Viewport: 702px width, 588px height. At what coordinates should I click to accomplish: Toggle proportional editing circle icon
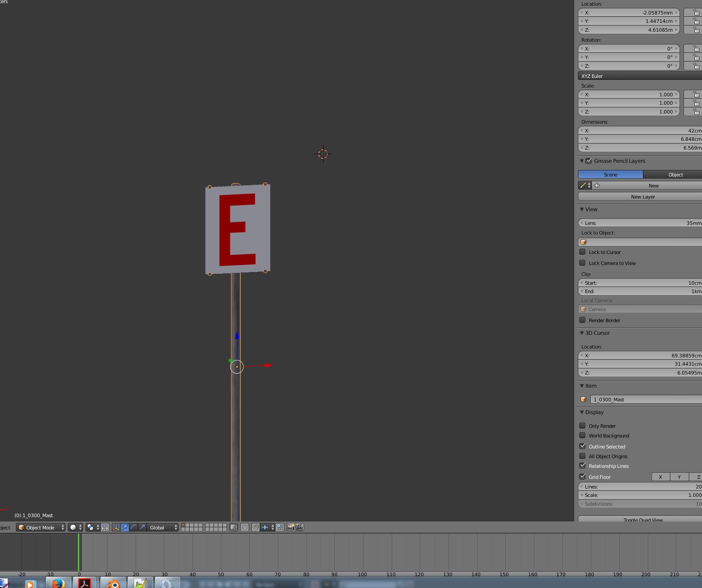click(x=245, y=527)
